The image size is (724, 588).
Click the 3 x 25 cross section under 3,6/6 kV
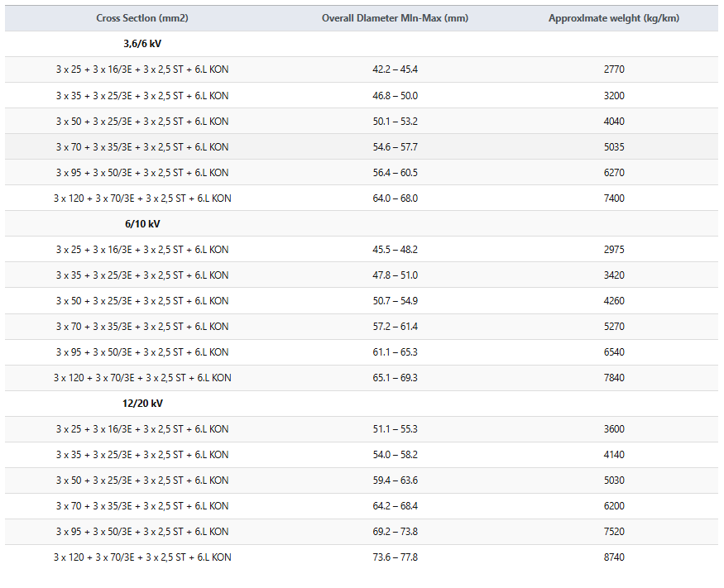tap(142, 69)
